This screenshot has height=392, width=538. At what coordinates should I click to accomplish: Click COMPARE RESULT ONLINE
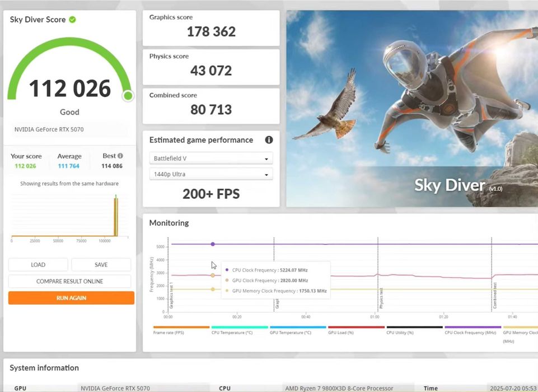[x=69, y=281]
